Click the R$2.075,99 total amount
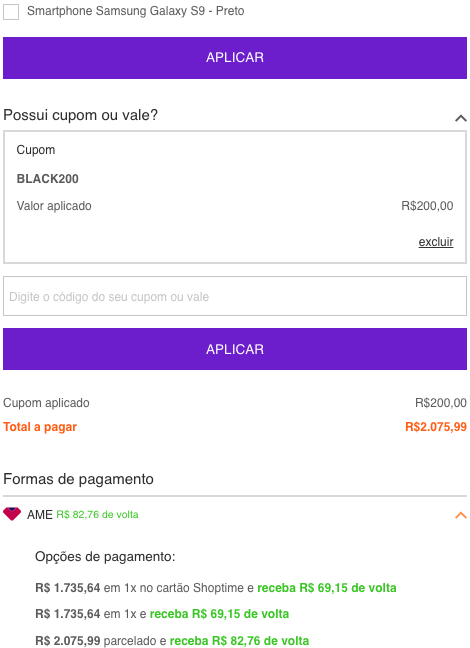The image size is (470, 648). 436,427
